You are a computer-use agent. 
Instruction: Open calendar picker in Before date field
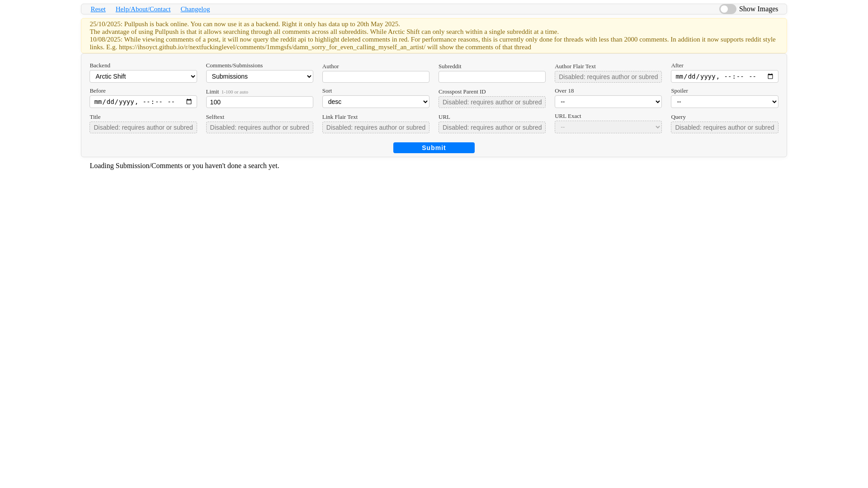(x=189, y=102)
